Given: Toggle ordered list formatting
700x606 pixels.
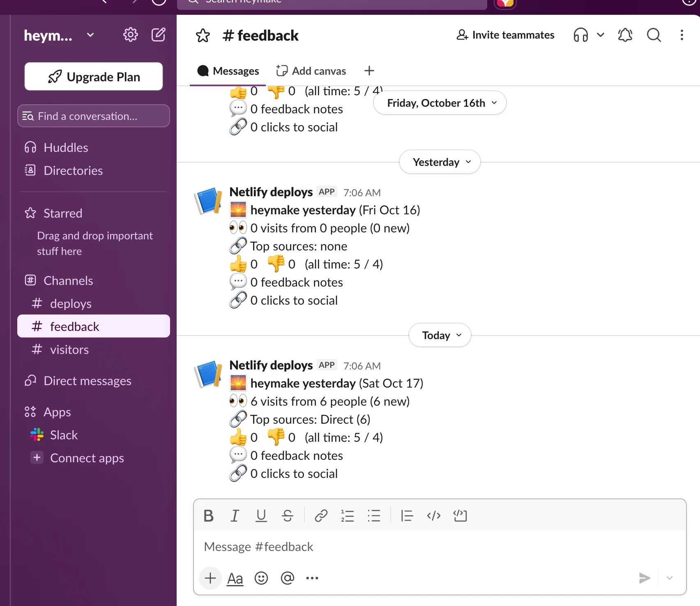Looking at the screenshot, I should point(347,516).
